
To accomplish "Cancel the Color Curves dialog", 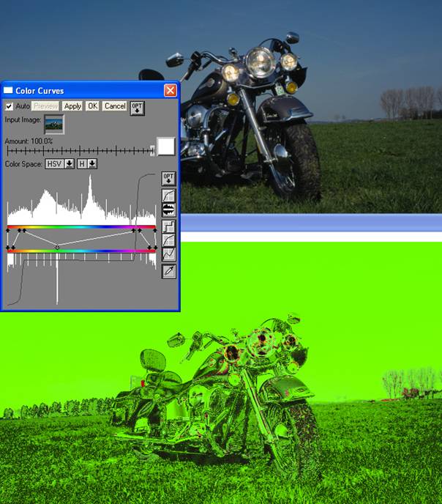I will click(x=115, y=106).
